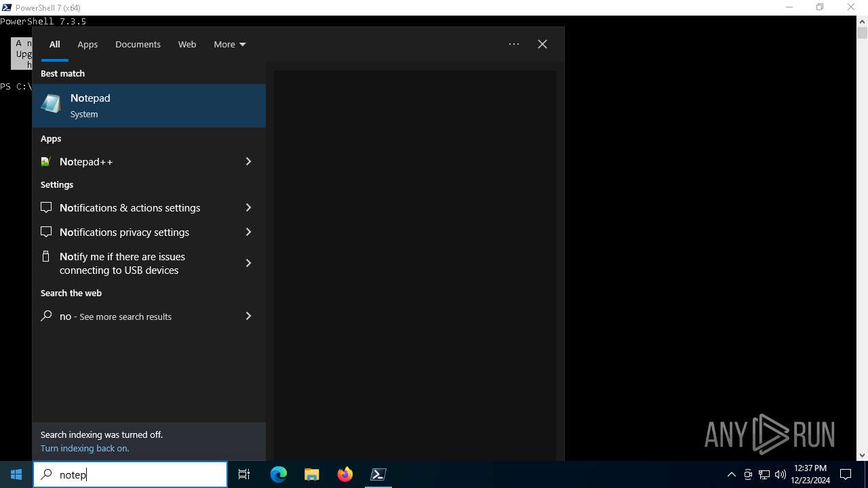Switch to the Web search tab
This screenshot has width=868, height=488.
coord(187,44)
